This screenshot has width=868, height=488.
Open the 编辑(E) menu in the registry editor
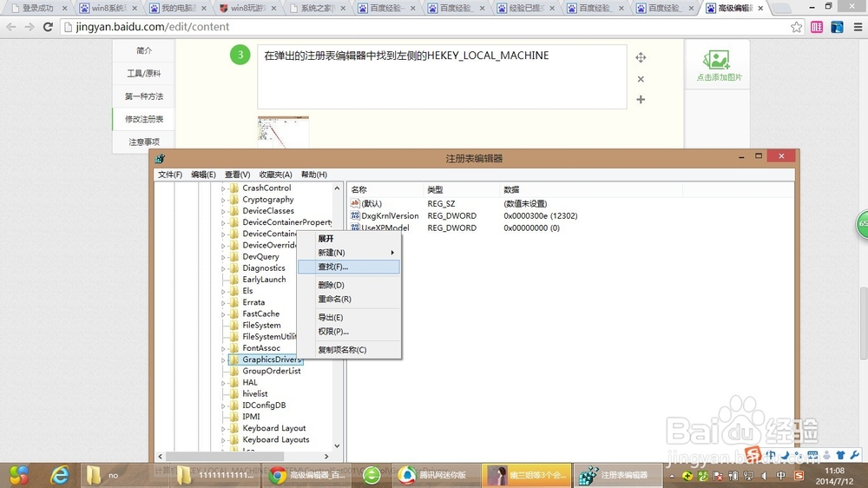click(203, 175)
